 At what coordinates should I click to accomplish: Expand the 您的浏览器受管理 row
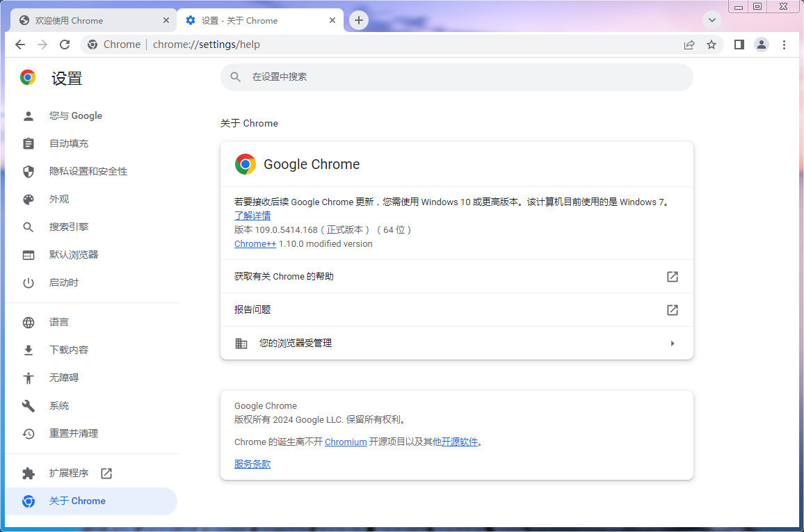[x=672, y=343]
